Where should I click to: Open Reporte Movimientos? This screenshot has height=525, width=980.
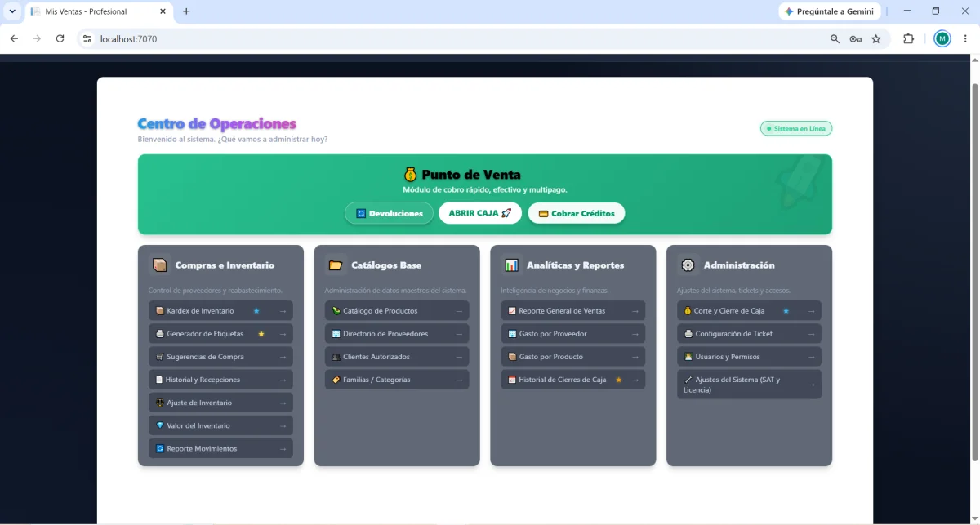tap(220, 448)
